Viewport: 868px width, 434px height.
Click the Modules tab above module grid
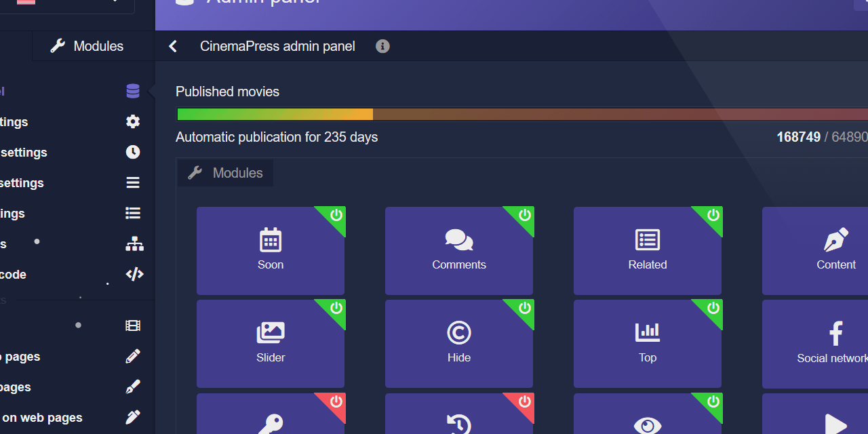[x=226, y=173]
